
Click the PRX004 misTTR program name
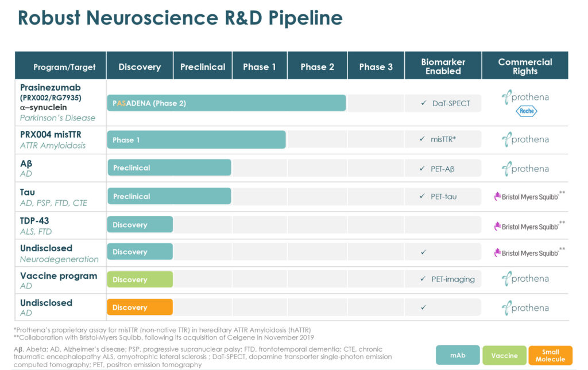(51, 134)
